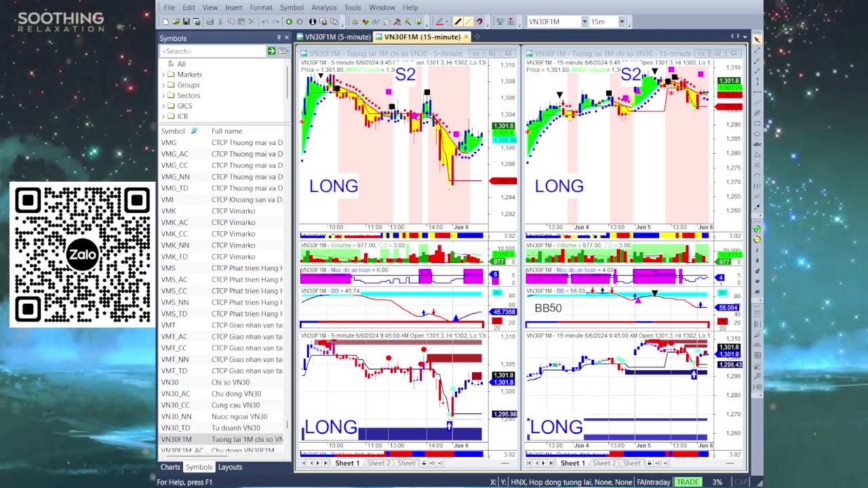The image size is (868, 488).
Task: Click the pen color swatch in toolbar
Action: point(439,22)
